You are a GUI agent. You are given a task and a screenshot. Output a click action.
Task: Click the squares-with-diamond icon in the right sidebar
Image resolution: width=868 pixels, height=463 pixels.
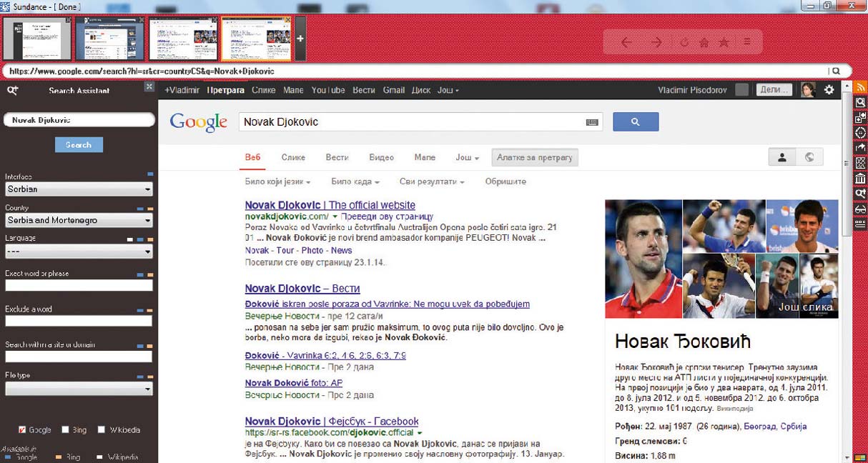(x=861, y=117)
